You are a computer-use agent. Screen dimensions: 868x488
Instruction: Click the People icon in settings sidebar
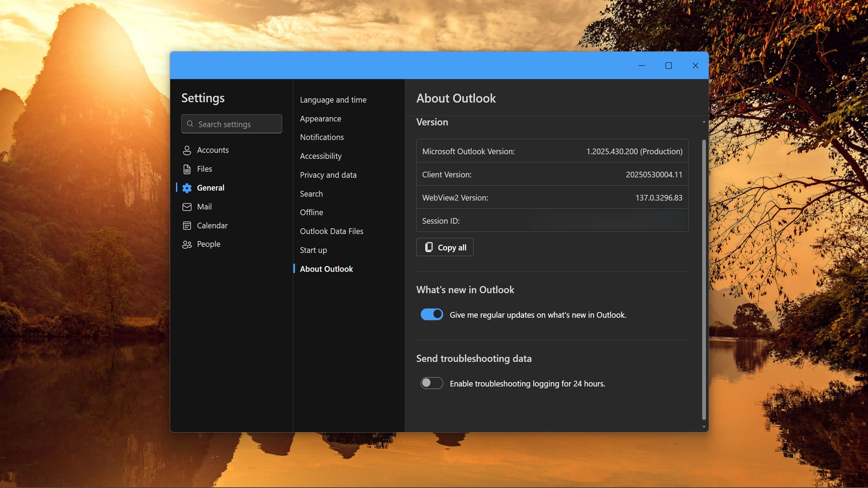click(187, 244)
